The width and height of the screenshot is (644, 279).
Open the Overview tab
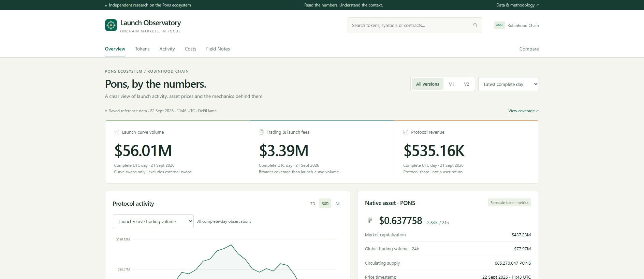click(x=115, y=49)
